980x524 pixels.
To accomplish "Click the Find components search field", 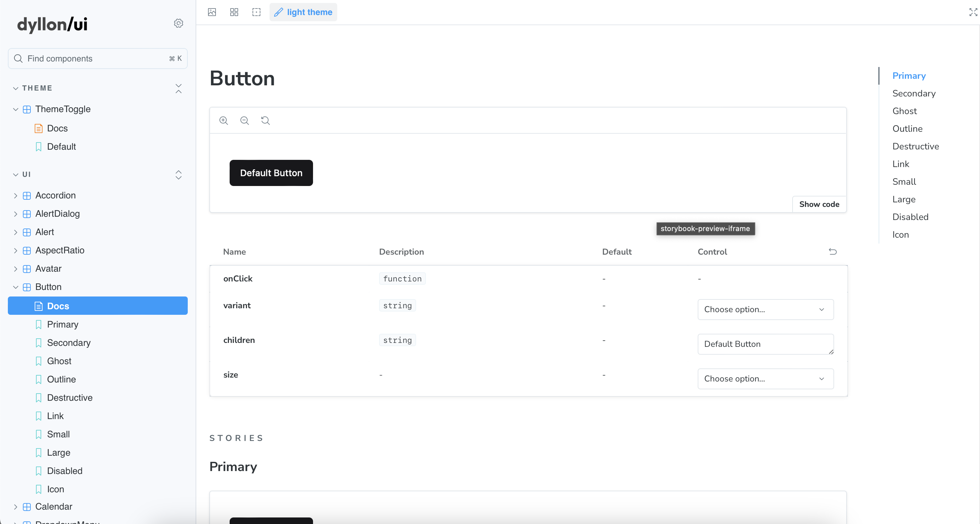I will point(95,59).
